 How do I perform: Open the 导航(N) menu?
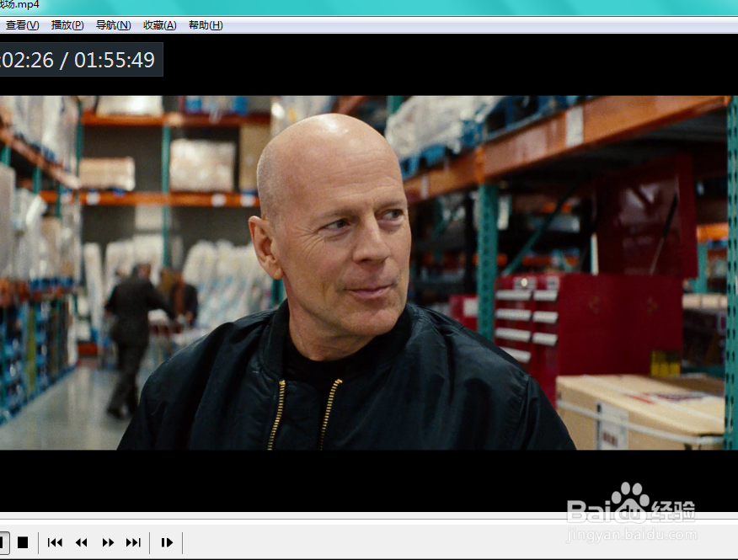(x=114, y=25)
